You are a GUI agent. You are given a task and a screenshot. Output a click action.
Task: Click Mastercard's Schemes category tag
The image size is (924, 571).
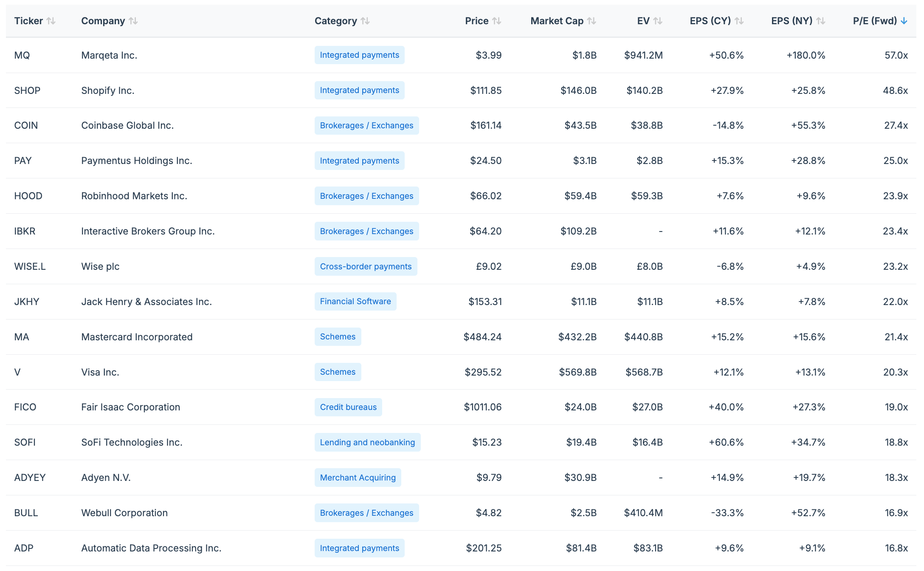click(x=338, y=337)
